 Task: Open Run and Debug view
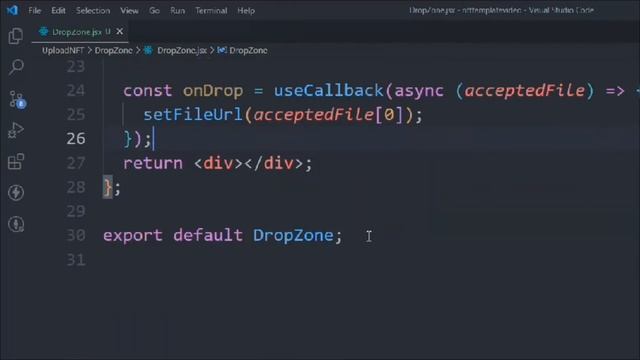[x=16, y=130]
